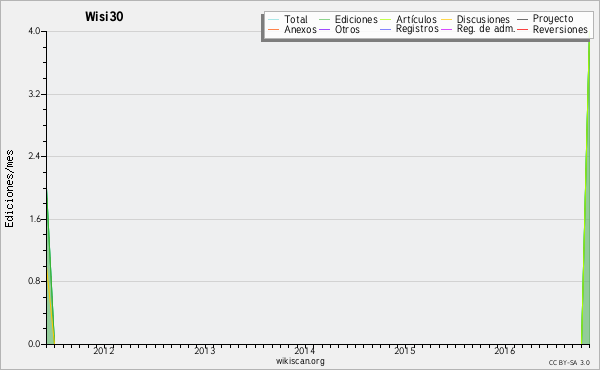Click the 2015 x-axis label
The image size is (600, 370).
tap(404, 350)
